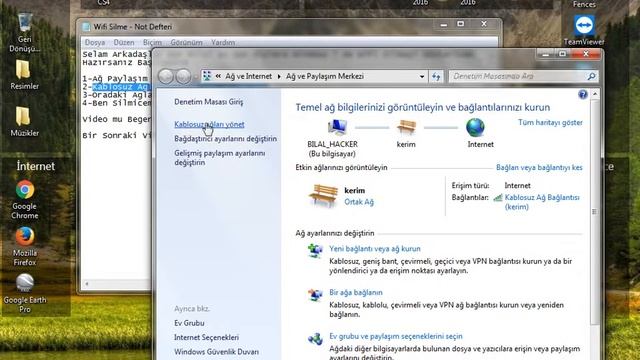Expand the breadcrumb chevron before Ağ ve Internet
This screenshot has height=360, width=640.
tap(218, 76)
